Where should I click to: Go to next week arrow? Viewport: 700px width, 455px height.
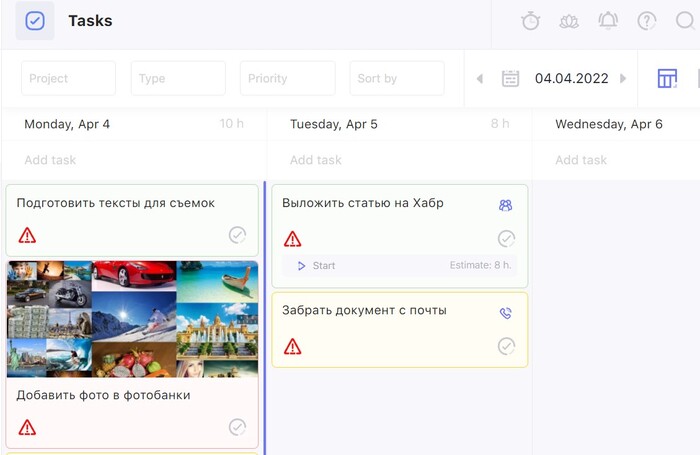pos(623,78)
